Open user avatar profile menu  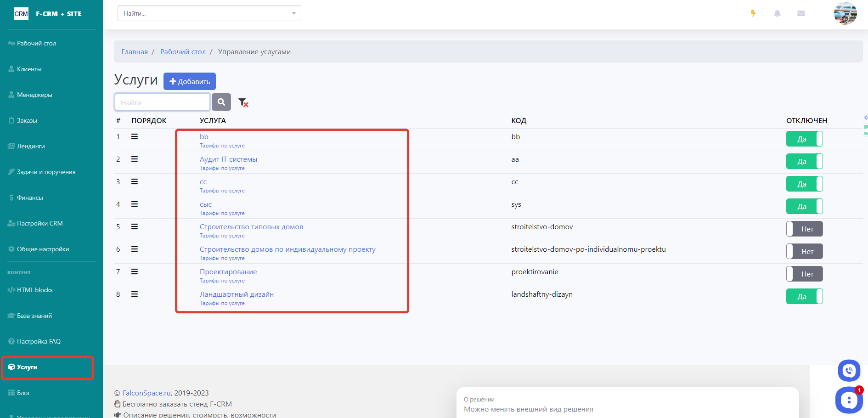pos(845,13)
